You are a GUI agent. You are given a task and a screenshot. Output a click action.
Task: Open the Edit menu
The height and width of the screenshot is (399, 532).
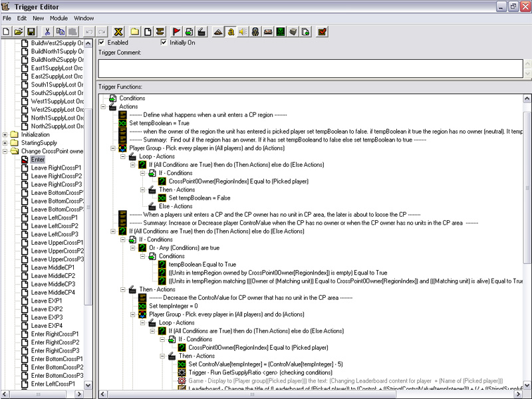(22, 19)
